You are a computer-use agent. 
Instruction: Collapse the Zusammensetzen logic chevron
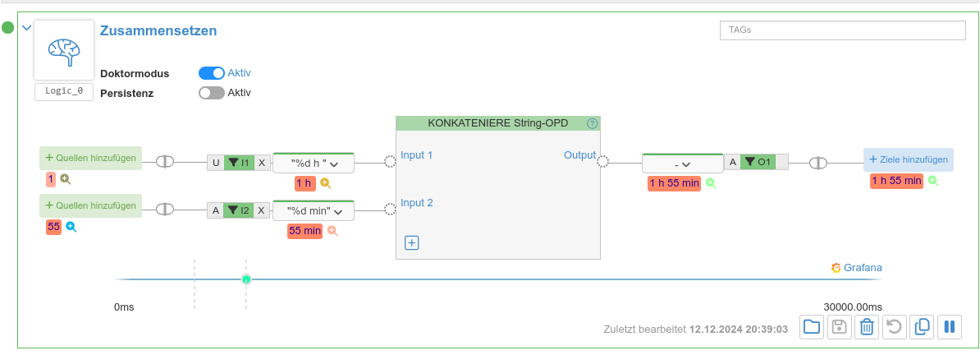coord(26,28)
